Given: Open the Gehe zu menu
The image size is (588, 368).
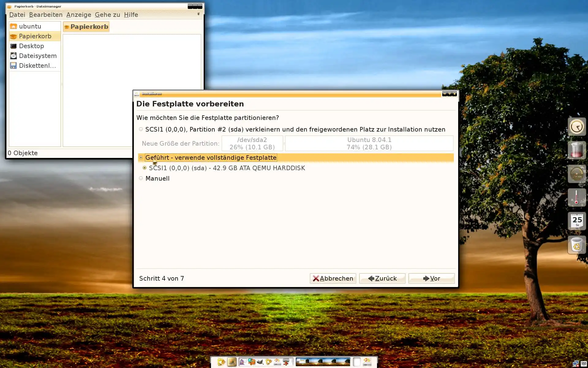Looking at the screenshot, I should [107, 15].
